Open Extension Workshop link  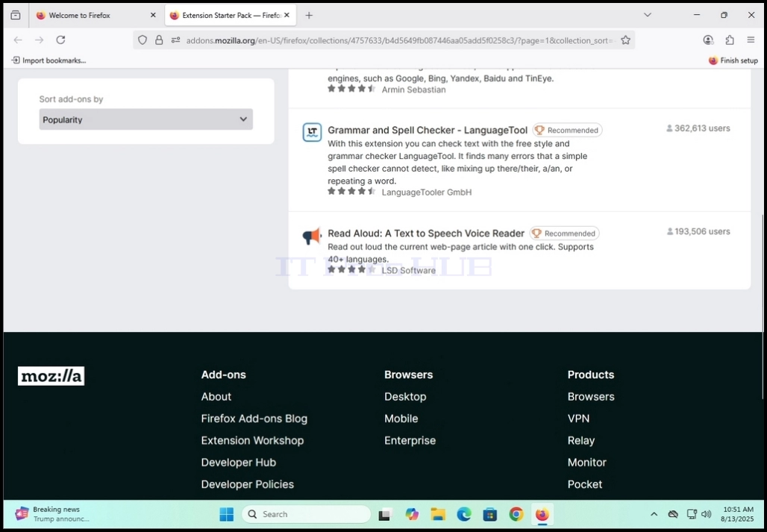coord(252,440)
